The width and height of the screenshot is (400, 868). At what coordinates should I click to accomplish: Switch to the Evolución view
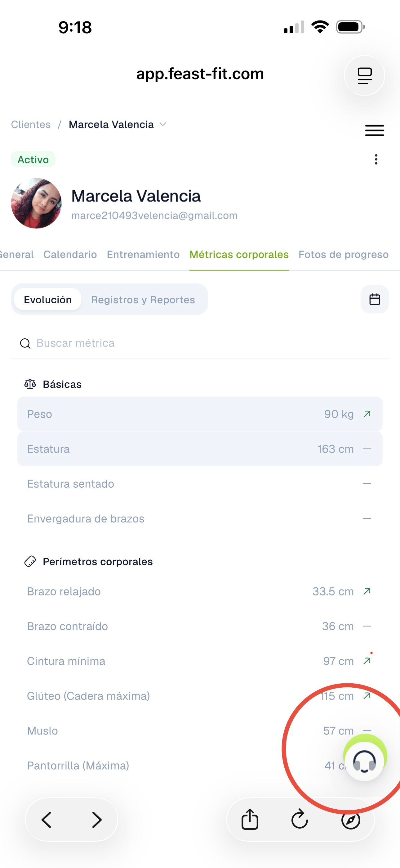pos(47,299)
